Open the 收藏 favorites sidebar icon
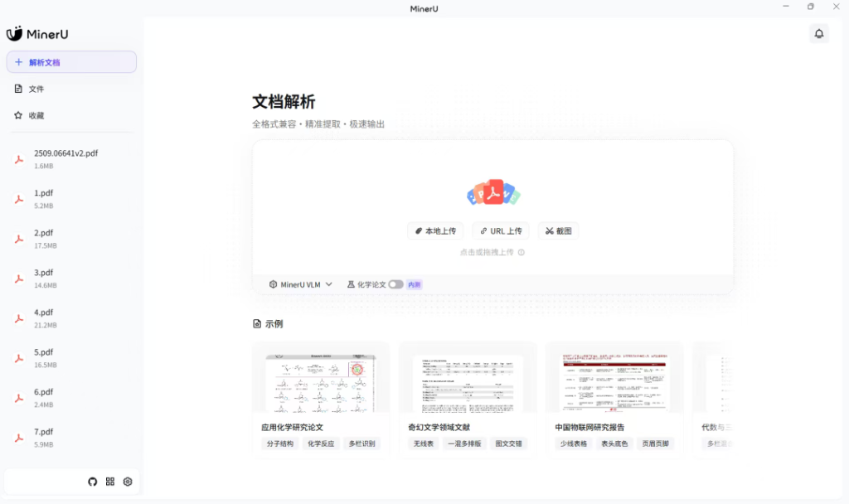This screenshot has height=504, width=849. click(18, 115)
